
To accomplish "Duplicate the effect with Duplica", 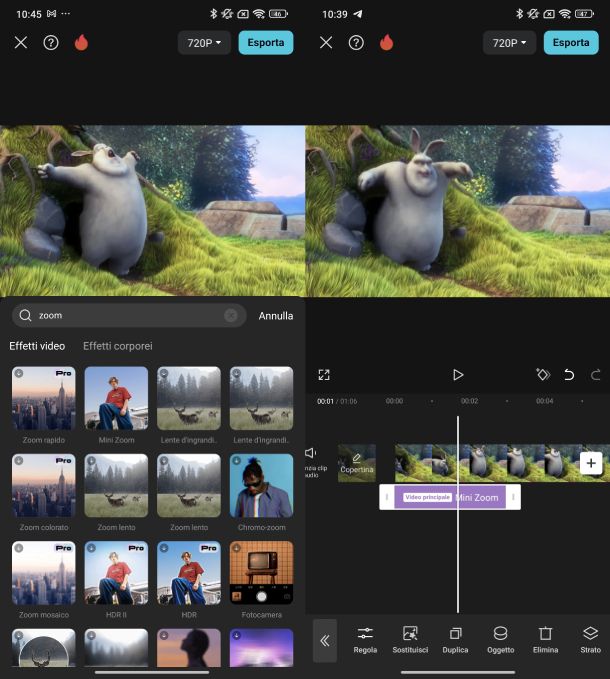I will click(x=455, y=640).
